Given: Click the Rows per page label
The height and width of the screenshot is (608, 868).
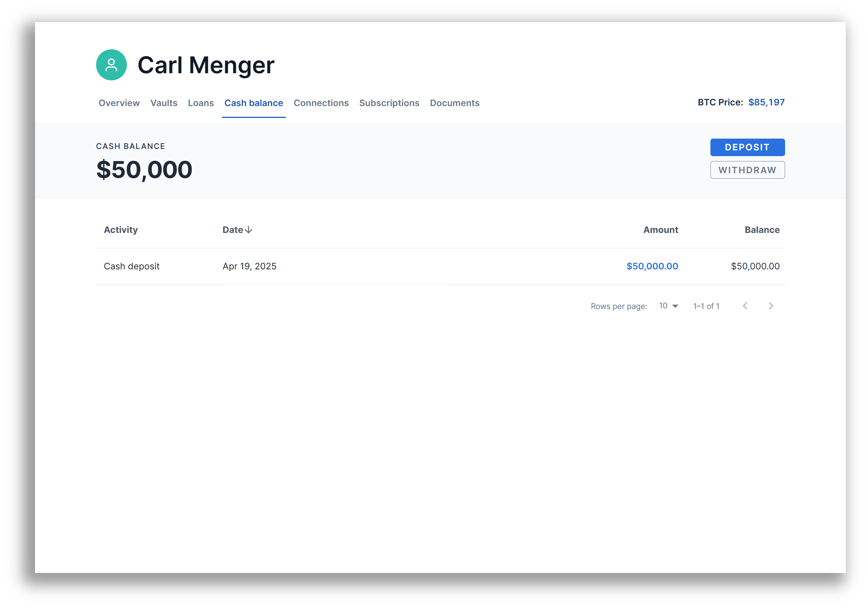Looking at the screenshot, I should click(619, 306).
